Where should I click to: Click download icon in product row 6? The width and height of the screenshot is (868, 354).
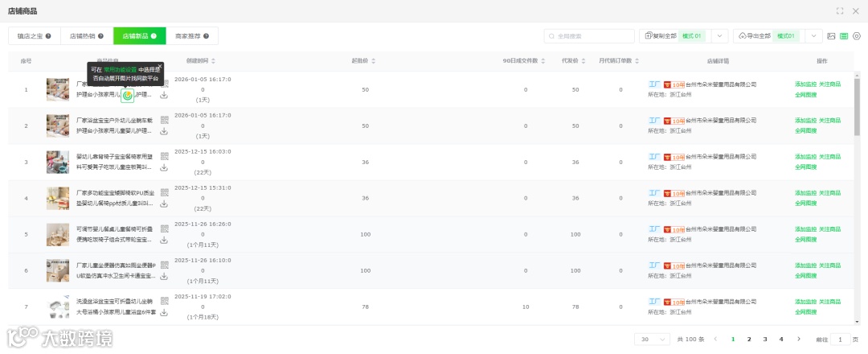point(164,276)
